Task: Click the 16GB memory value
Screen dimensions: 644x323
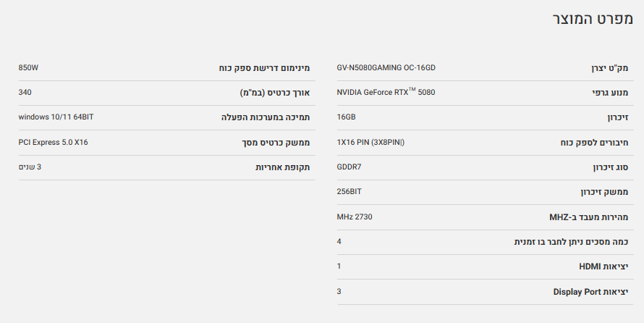Action: coord(347,117)
